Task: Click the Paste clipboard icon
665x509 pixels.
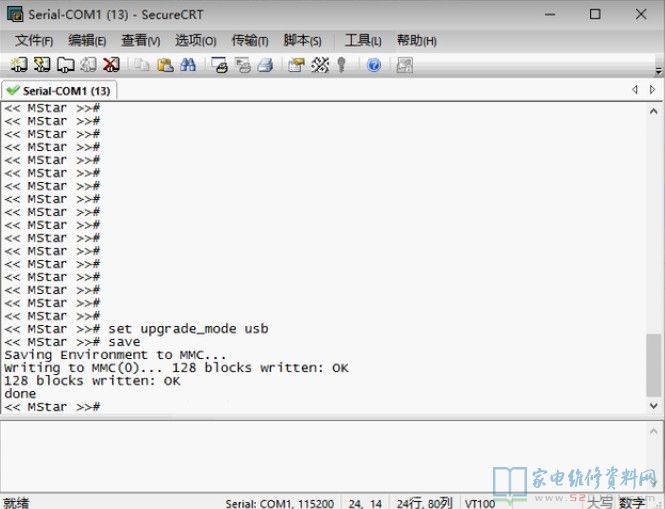Action: [165, 65]
